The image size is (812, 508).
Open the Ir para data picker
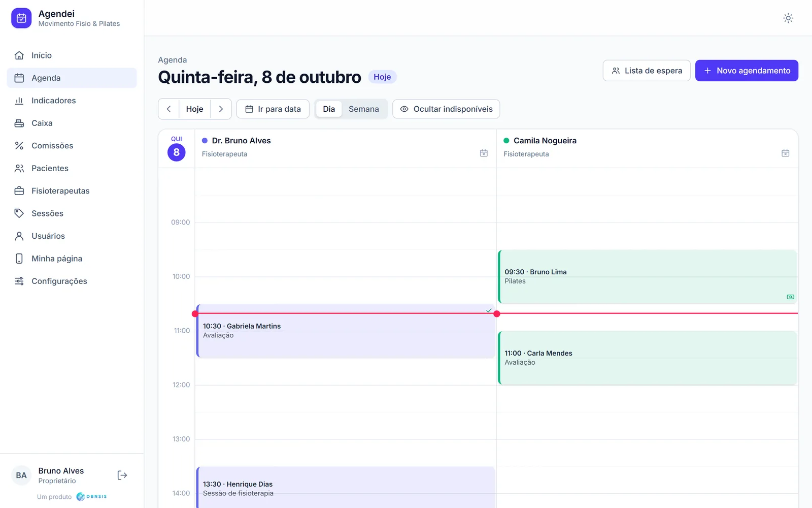(x=273, y=109)
